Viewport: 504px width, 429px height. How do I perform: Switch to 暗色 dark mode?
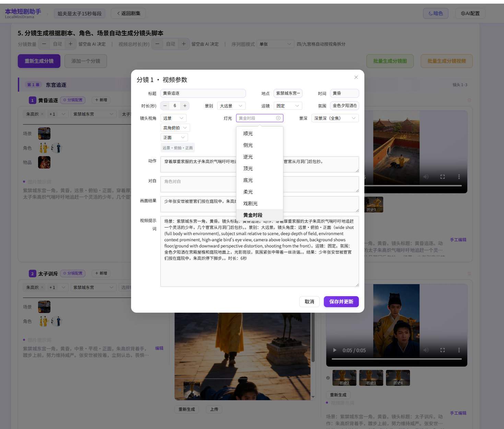[435, 13]
